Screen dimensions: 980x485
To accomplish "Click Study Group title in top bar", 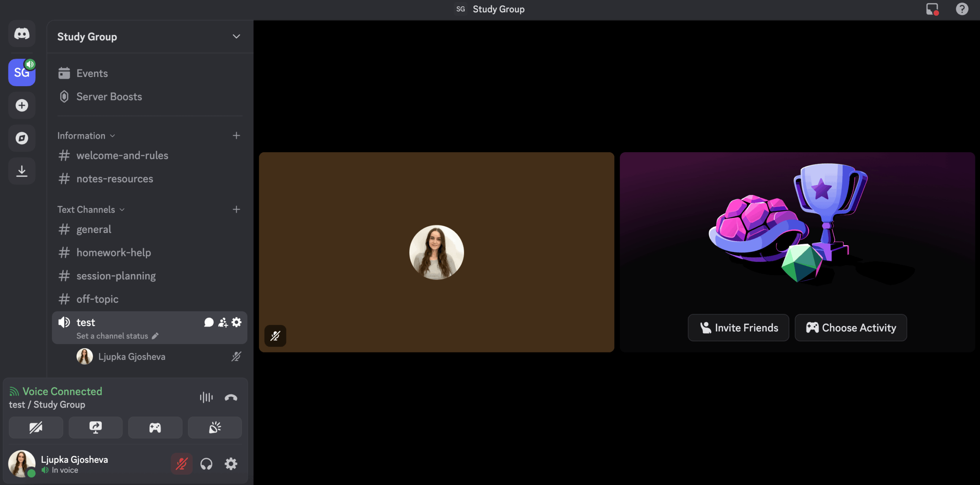I will pos(498,9).
